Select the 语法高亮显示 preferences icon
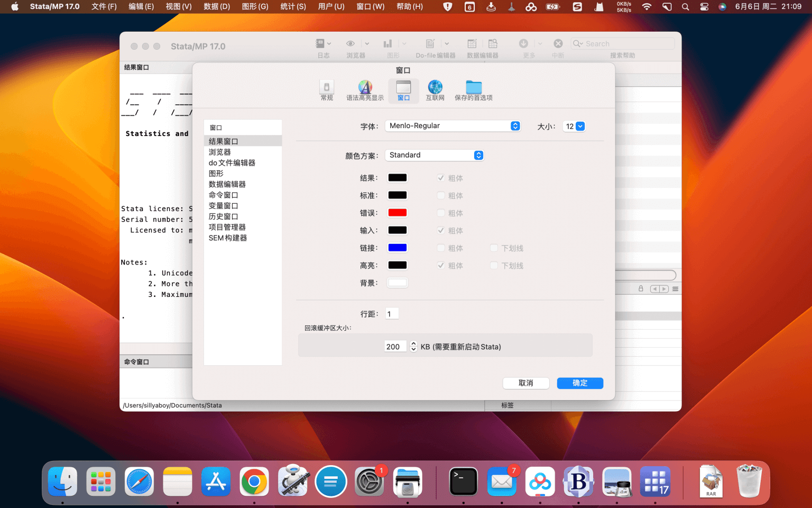Screen dimensions: 812x508 365,90
